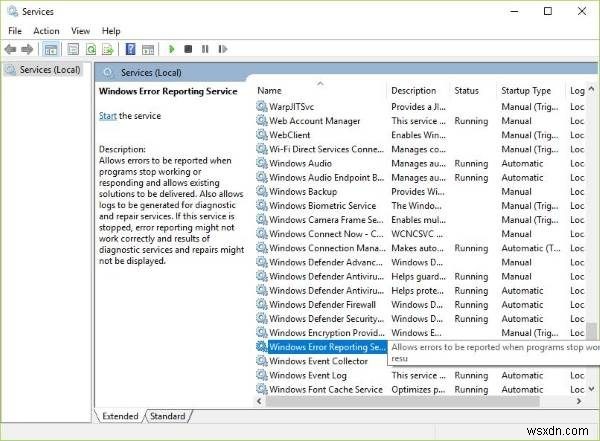This screenshot has height=441, width=600.
Task: Open the Properties toolbar icon
Action: click(x=73, y=49)
